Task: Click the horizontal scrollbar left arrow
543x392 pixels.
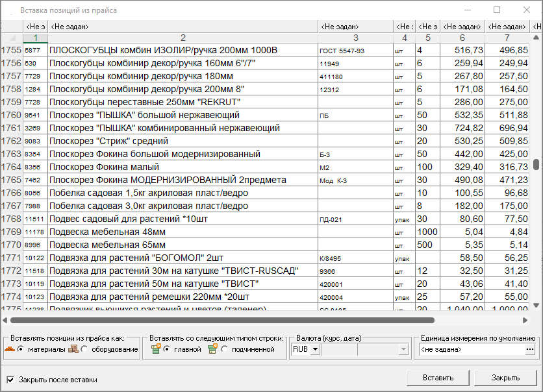Action: pyautogui.click(x=5, y=320)
